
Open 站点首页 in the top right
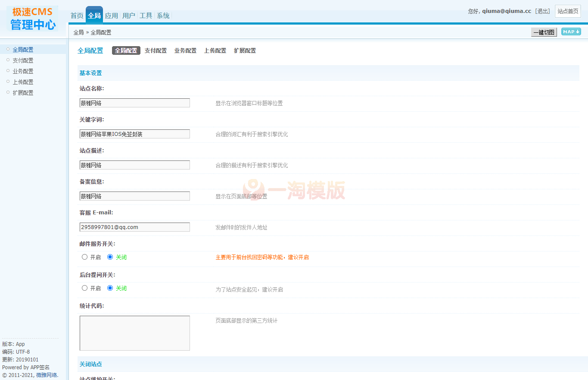[567, 11]
